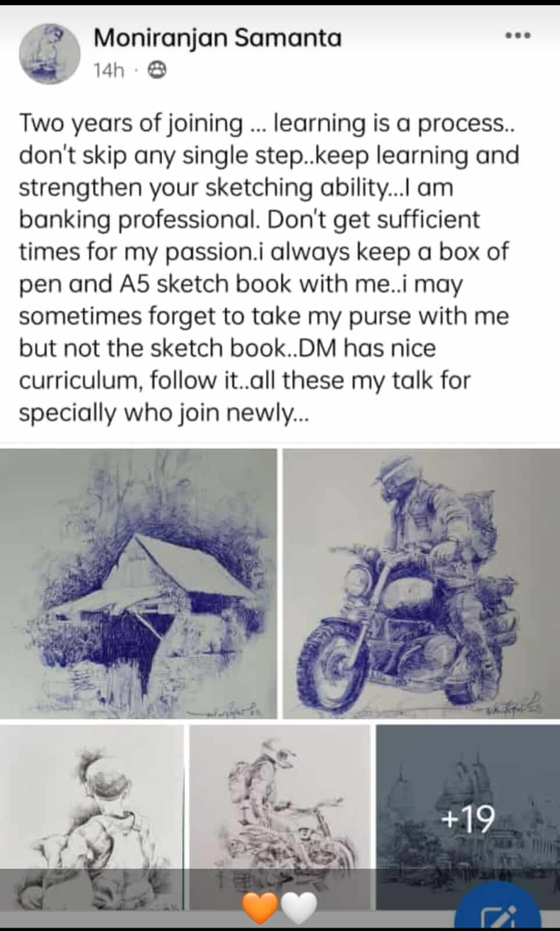
Task: View the +19 more photos tile
Action: coord(468,817)
